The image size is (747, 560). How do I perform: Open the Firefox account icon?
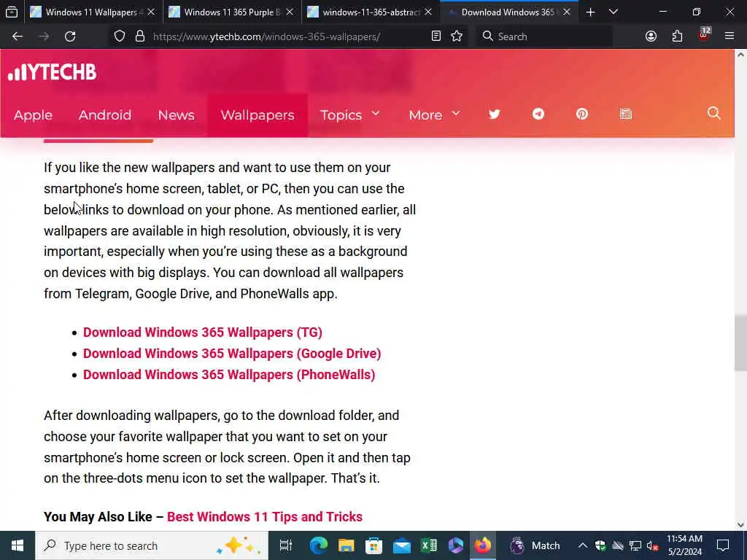click(651, 36)
